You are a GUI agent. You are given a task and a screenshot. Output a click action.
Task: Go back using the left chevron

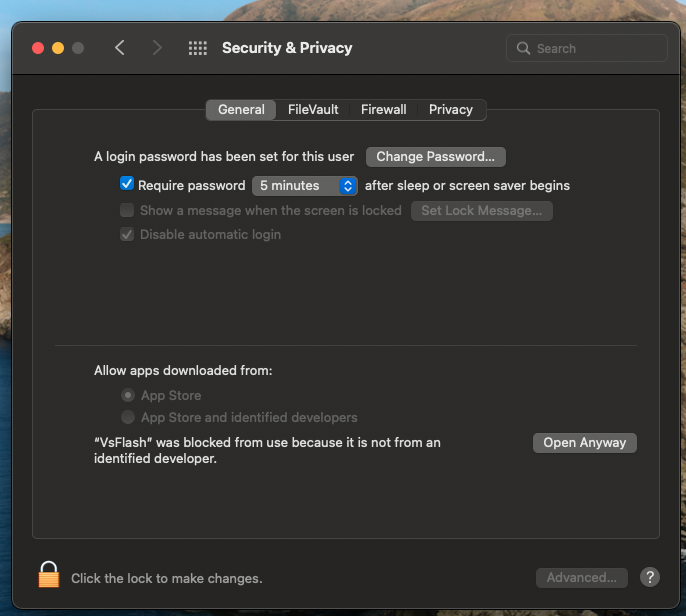[x=120, y=48]
